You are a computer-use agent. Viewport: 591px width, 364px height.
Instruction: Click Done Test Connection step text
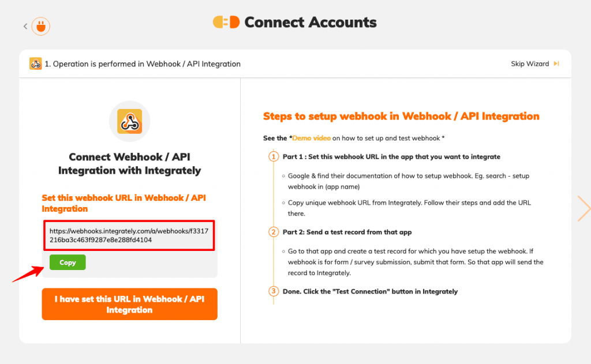tap(370, 292)
